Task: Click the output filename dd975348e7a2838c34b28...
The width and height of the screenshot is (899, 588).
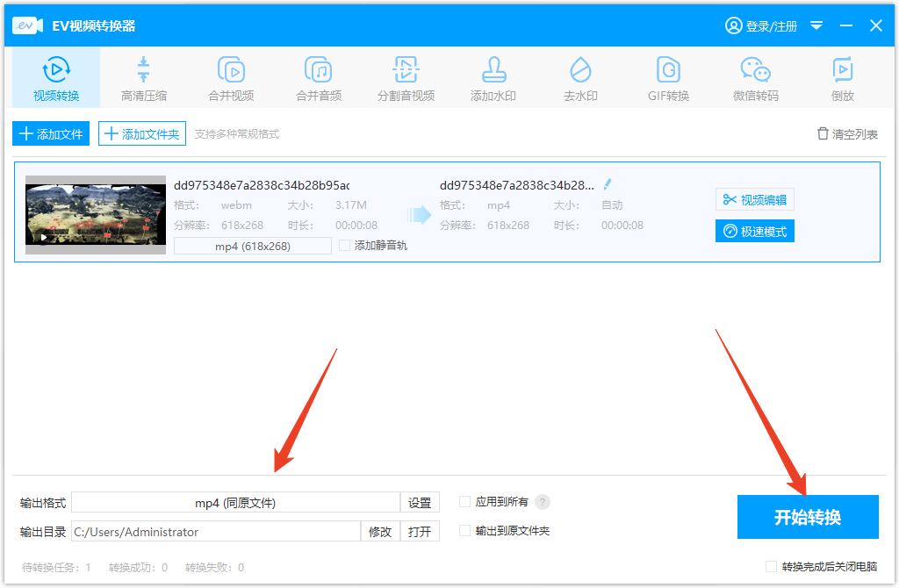Action: coord(516,185)
